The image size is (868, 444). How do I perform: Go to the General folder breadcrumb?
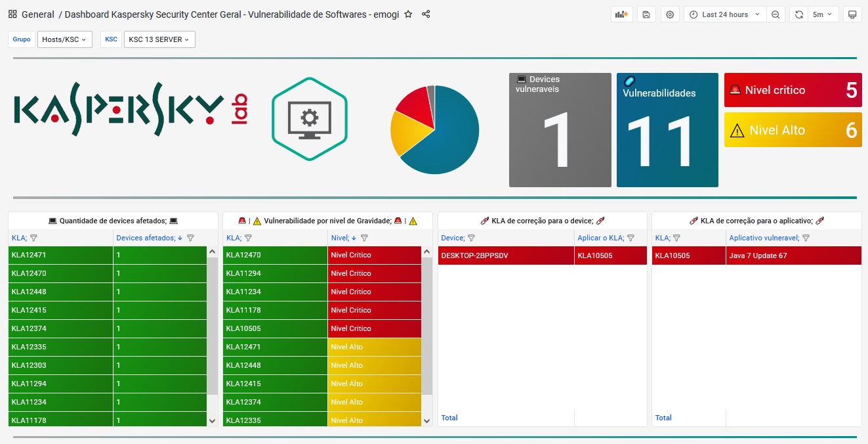point(37,14)
